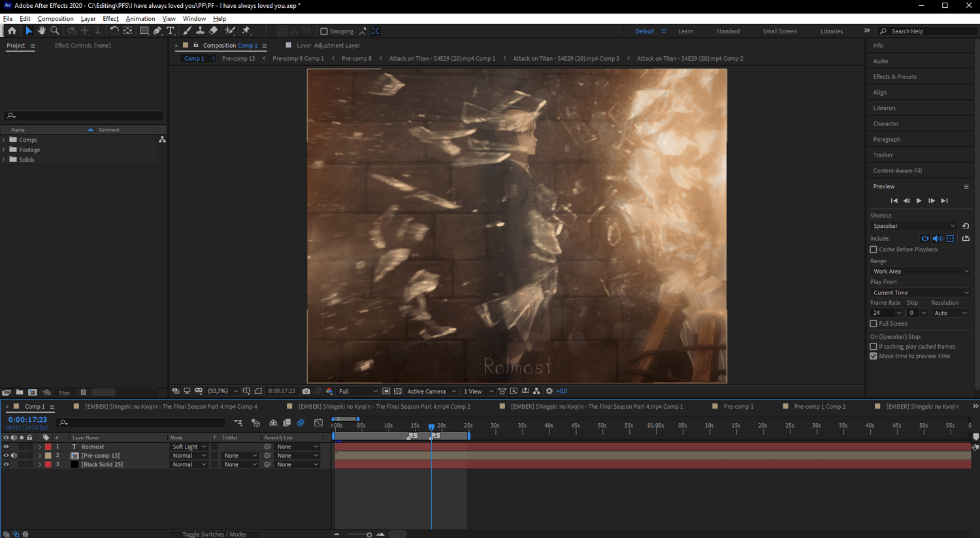Hide the Black Solid 25 layer
Image resolution: width=980 pixels, height=538 pixels.
(6, 465)
